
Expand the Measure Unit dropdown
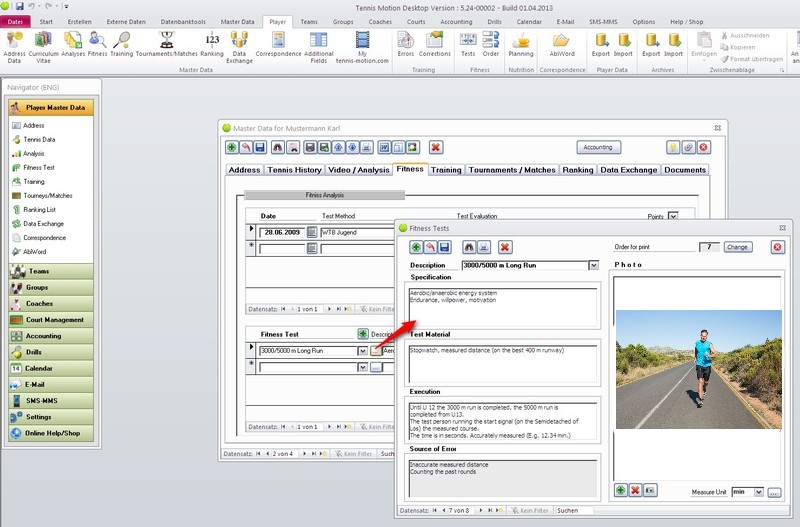759,492
